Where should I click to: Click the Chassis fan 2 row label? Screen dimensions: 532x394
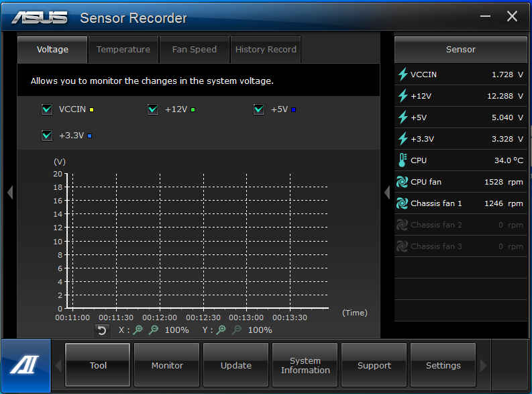(x=436, y=225)
